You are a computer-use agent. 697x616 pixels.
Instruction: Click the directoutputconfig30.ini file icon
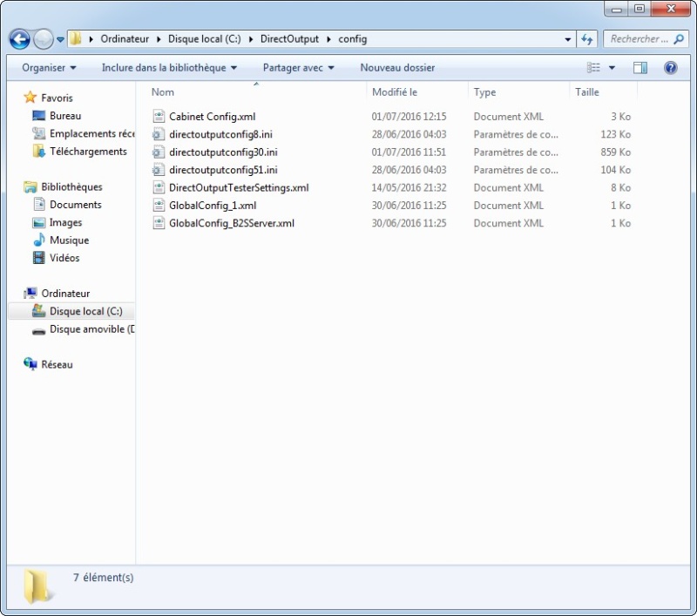click(x=159, y=152)
